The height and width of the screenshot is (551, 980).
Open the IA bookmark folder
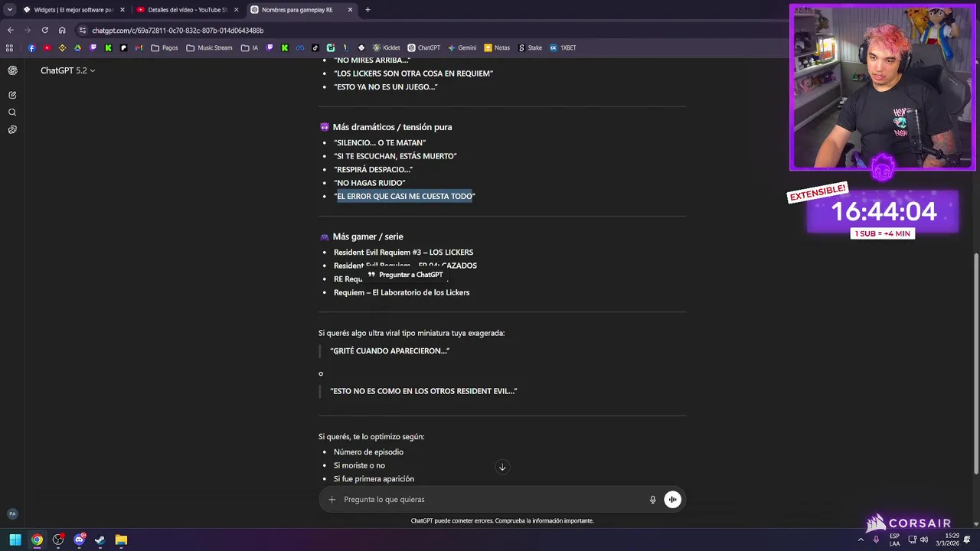pos(250,47)
